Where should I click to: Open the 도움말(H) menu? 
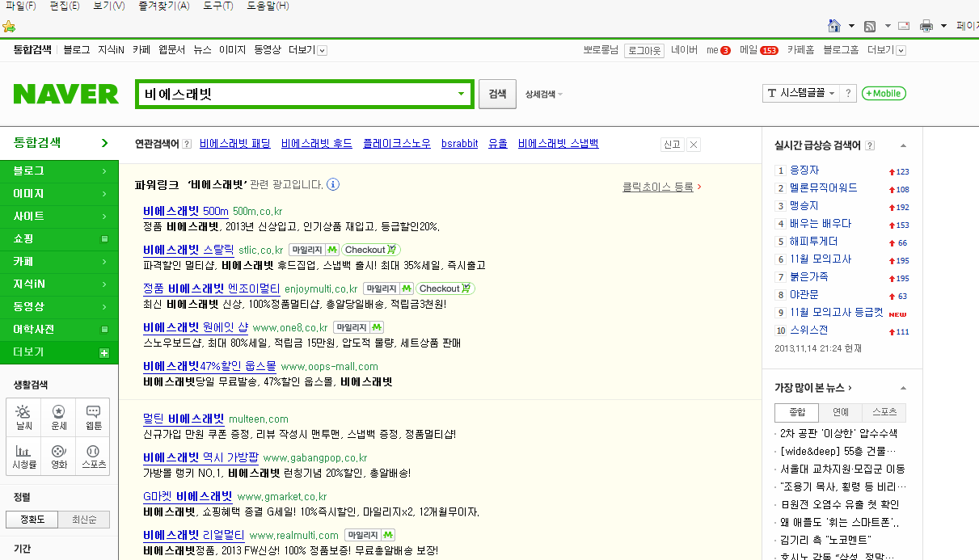coord(267,6)
